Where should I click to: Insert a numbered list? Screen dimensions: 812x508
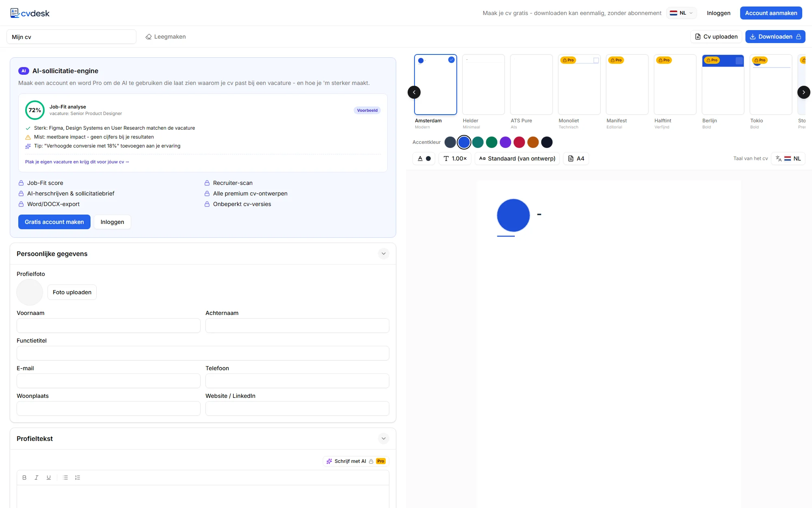click(x=78, y=478)
